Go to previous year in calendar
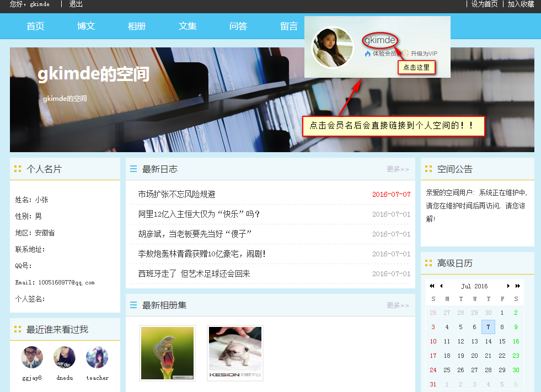Image resolution: width=541 pixels, height=392 pixels. tap(432, 286)
